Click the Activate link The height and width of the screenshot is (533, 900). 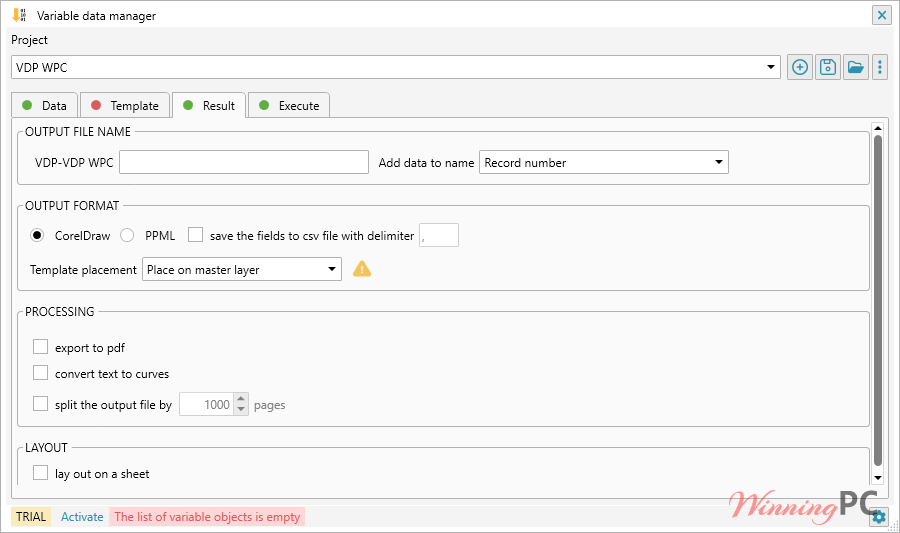(82, 517)
